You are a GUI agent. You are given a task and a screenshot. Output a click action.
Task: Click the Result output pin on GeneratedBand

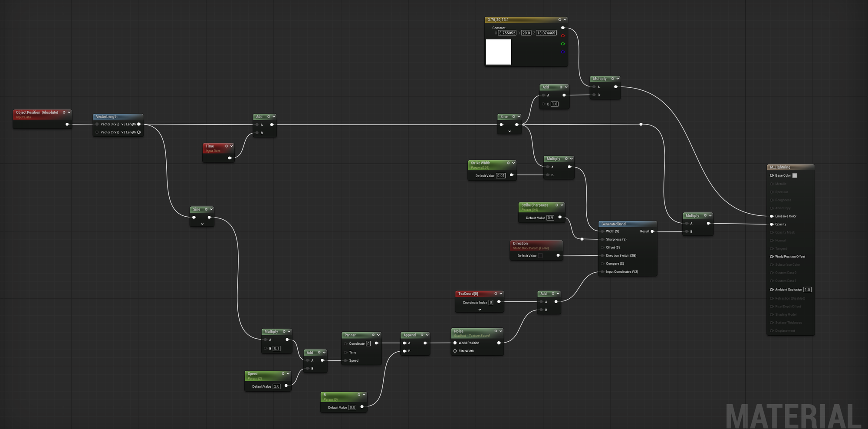[652, 231]
